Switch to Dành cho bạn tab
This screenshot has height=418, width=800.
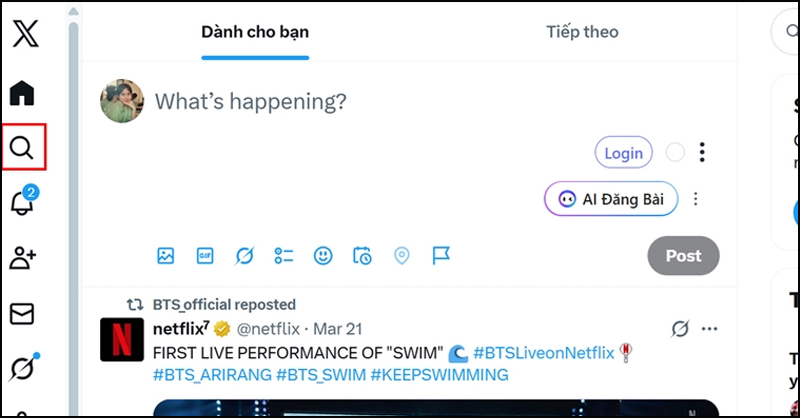(255, 32)
